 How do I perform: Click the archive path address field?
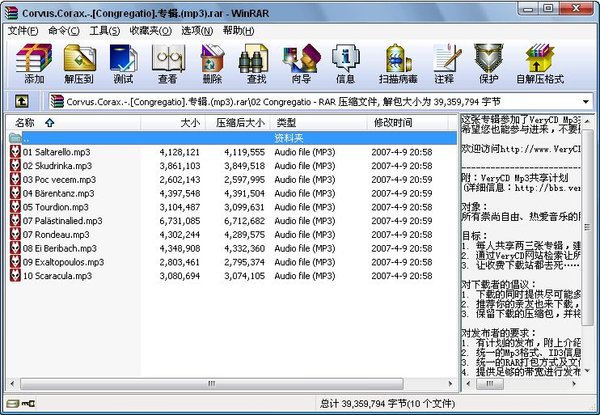[321, 102]
